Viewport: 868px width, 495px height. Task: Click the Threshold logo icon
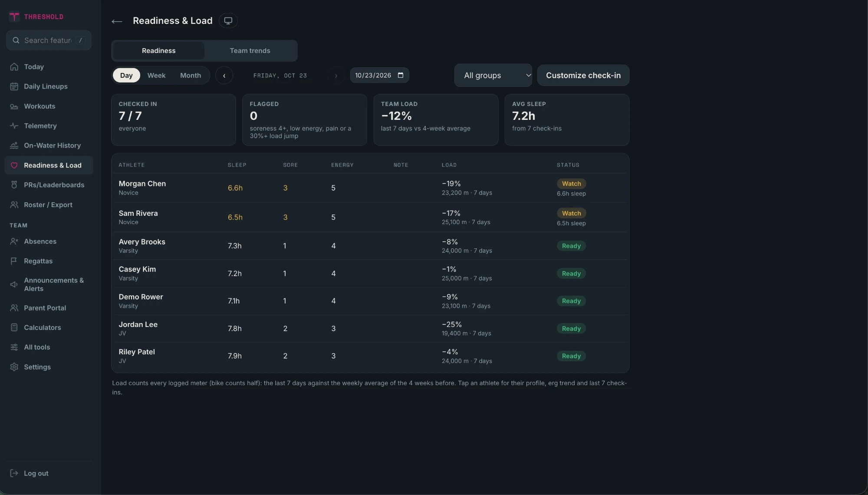[x=14, y=16]
